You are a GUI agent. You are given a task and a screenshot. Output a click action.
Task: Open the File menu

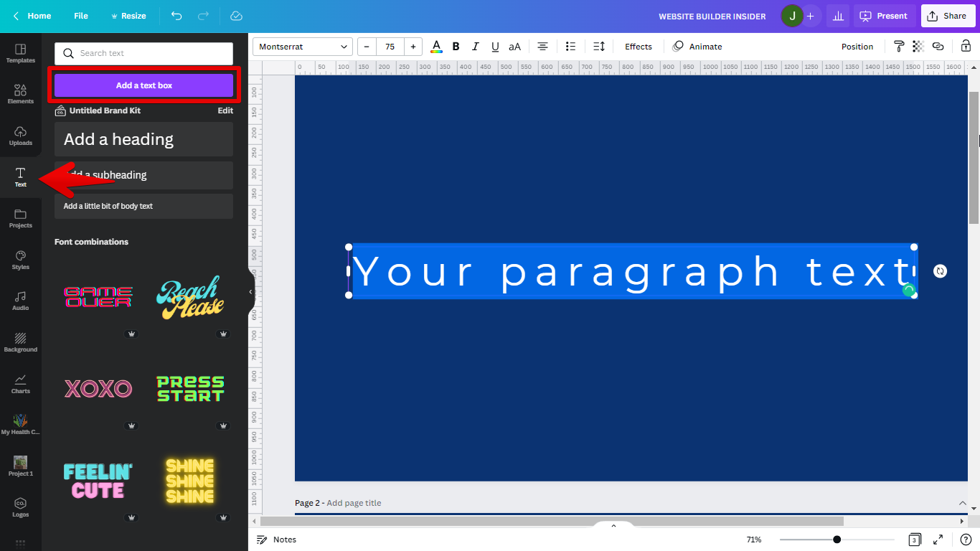[81, 16]
